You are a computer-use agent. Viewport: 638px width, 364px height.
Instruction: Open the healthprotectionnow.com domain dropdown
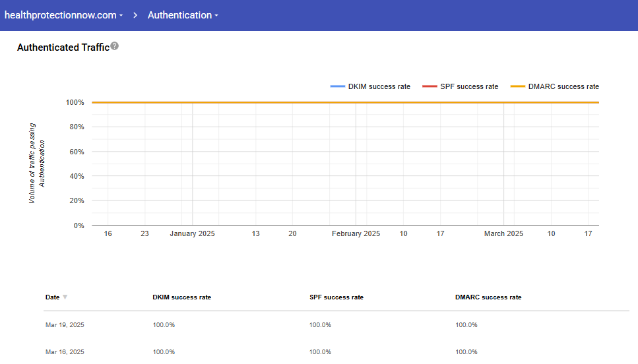(63, 15)
